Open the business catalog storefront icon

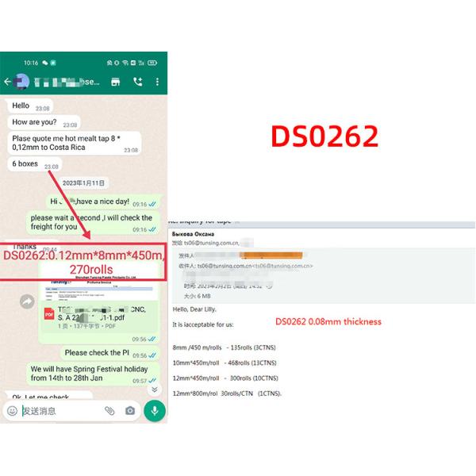(x=116, y=82)
